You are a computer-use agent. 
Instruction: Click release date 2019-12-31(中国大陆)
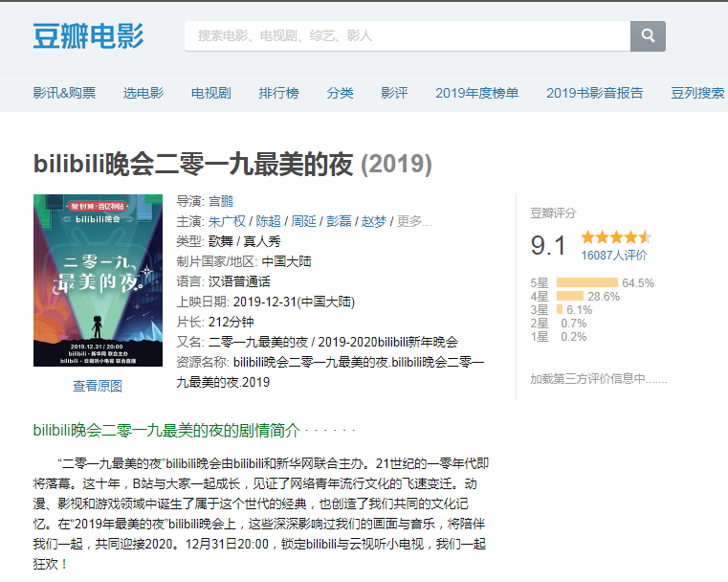294,302
